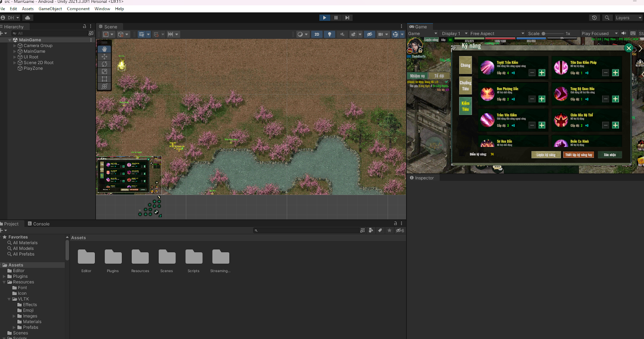Click the Hierarchy search field

click(x=50, y=33)
